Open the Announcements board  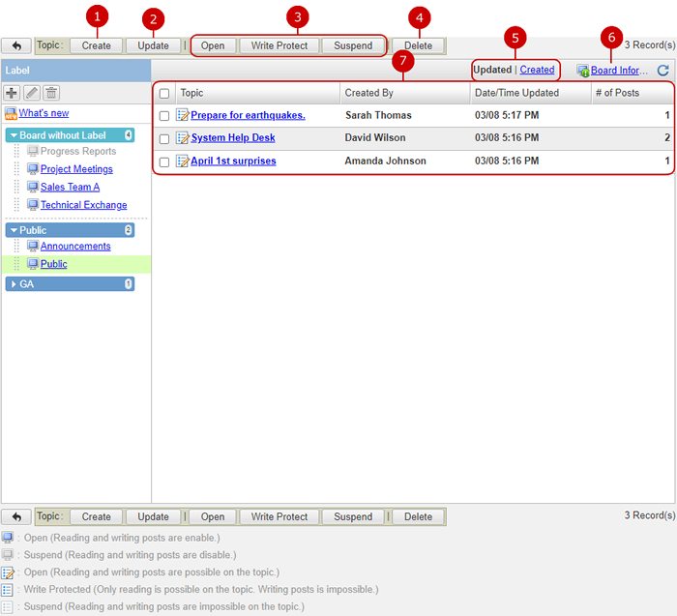click(75, 246)
